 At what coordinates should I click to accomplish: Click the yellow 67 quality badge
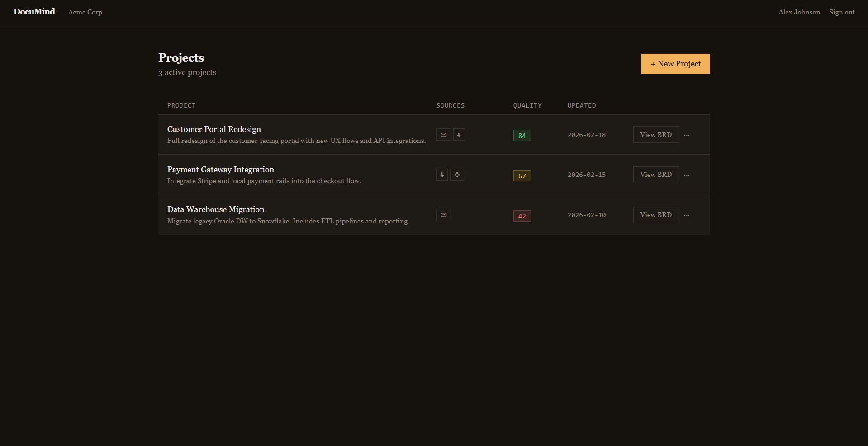(x=522, y=176)
